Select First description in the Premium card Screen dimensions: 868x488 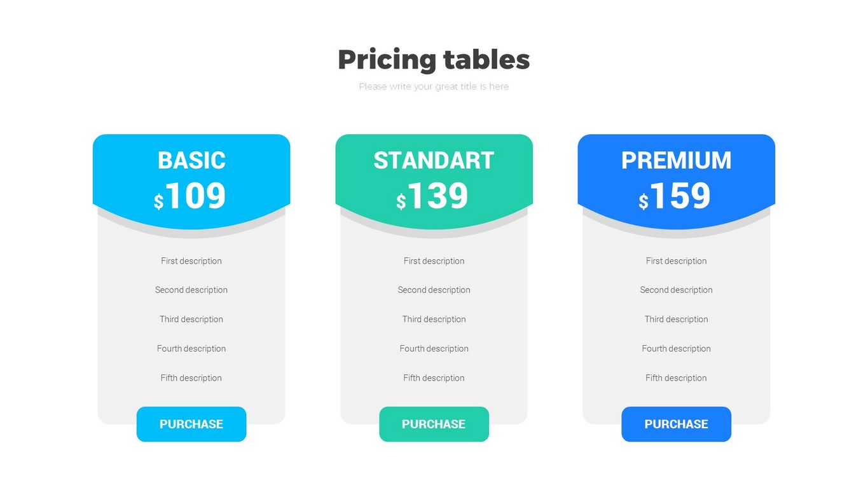pos(676,261)
